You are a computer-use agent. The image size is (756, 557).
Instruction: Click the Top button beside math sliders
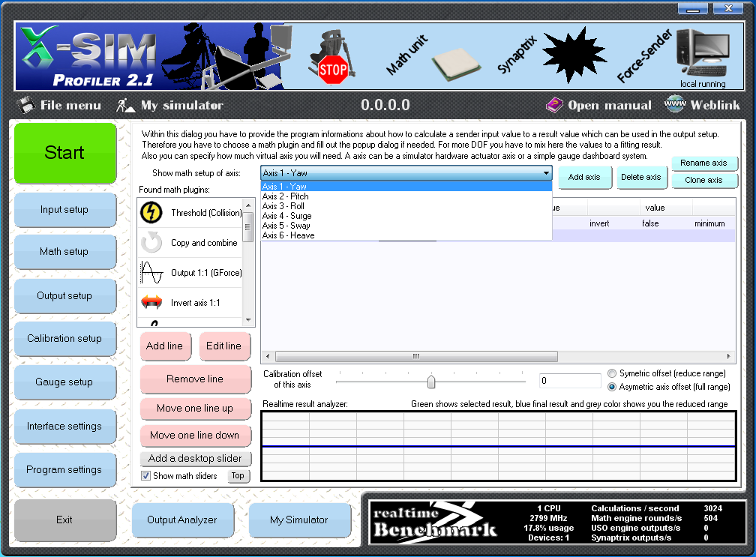238,476
